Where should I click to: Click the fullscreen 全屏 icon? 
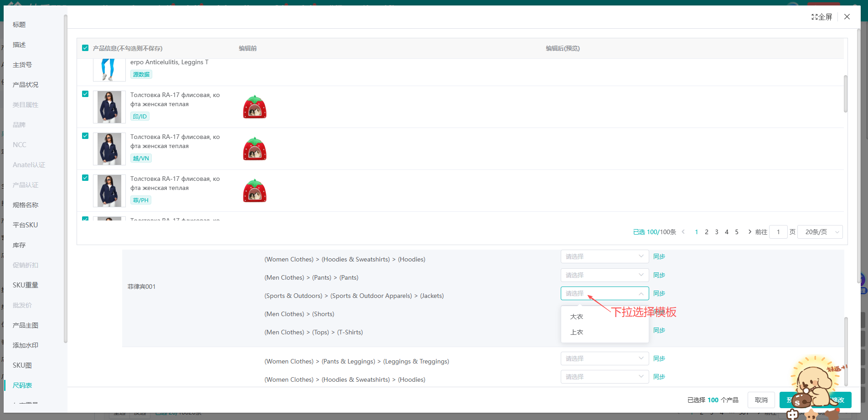coord(821,17)
